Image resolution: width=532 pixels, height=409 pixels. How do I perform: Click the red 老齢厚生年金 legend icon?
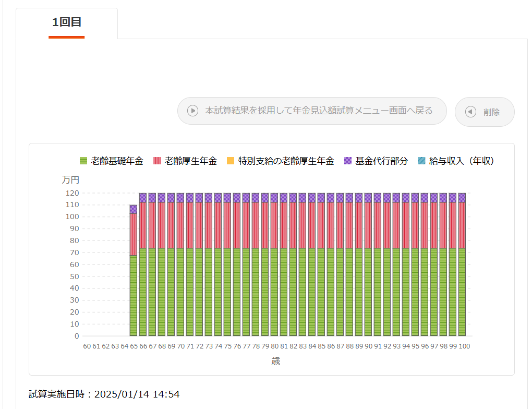[x=157, y=161]
